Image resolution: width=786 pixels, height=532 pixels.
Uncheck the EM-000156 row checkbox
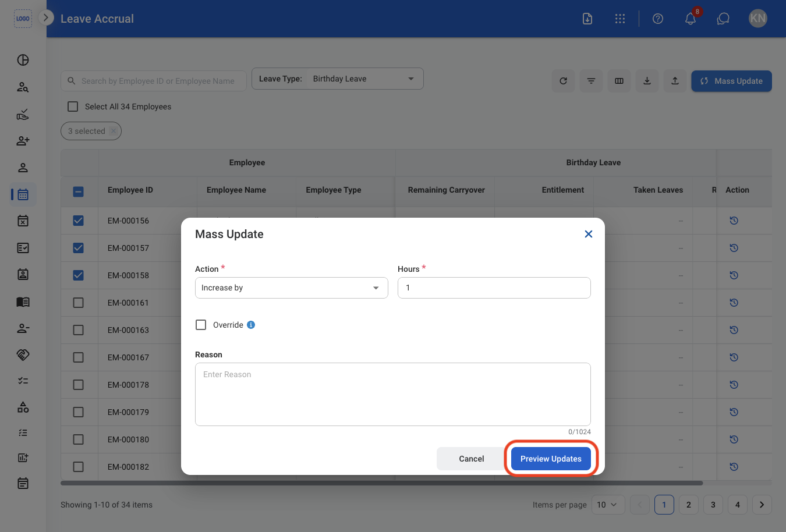tap(79, 221)
